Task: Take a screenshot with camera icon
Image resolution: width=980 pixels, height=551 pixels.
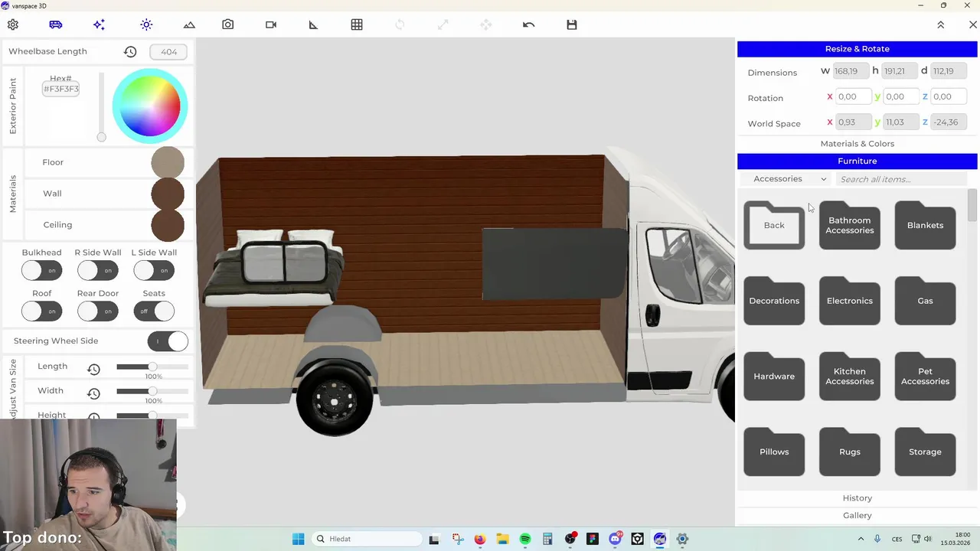Action: pos(228,24)
